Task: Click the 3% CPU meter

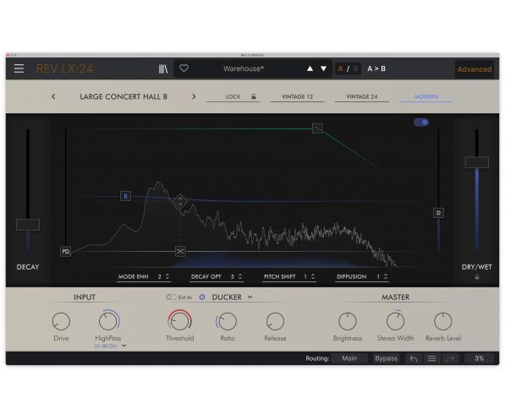Action: (x=480, y=358)
